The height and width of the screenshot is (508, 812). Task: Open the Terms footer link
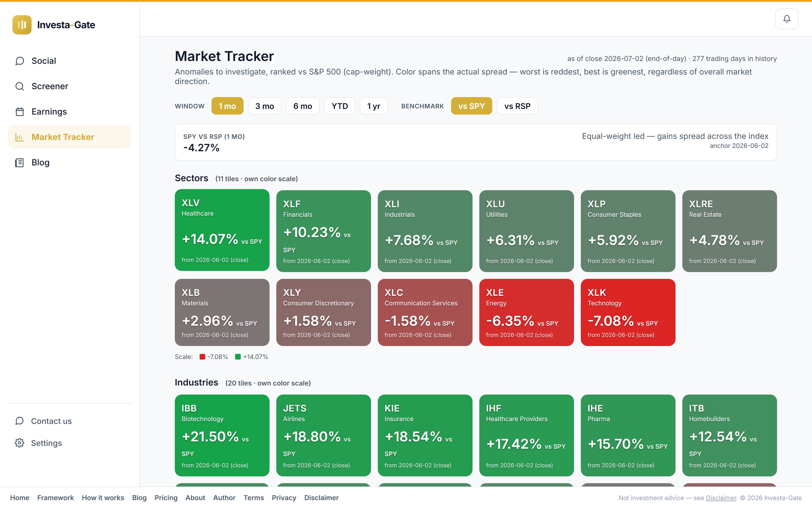coord(254,498)
